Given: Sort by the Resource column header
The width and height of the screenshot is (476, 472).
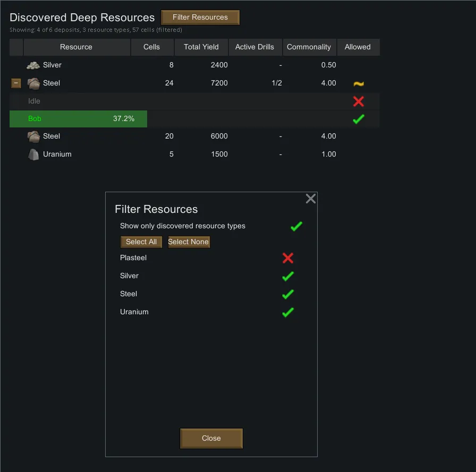Looking at the screenshot, I should point(76,47).
